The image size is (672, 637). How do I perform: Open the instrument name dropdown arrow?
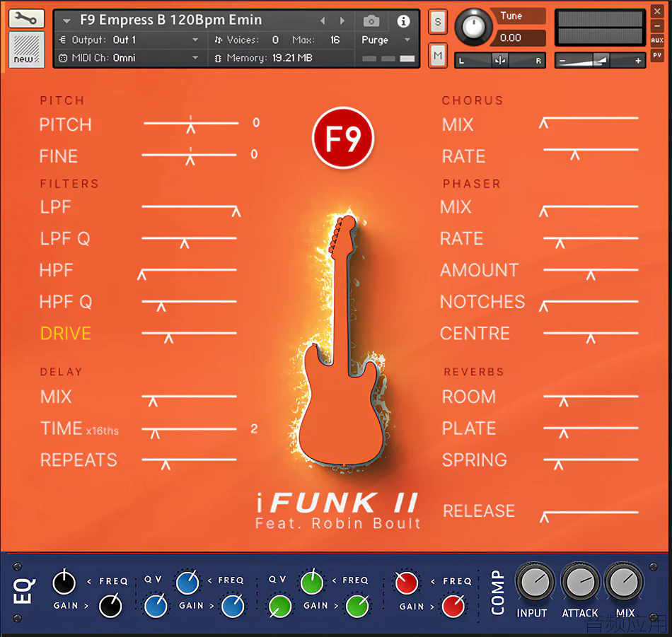click(66, 21)
